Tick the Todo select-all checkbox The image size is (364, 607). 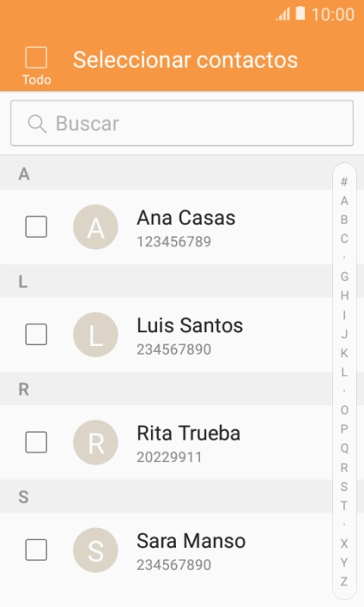(x=36, y=58)
